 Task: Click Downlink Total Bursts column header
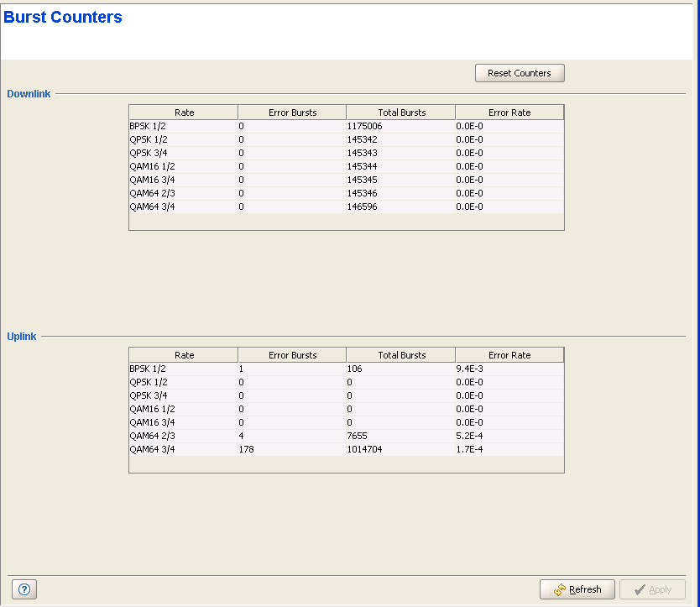click(401, 113)
